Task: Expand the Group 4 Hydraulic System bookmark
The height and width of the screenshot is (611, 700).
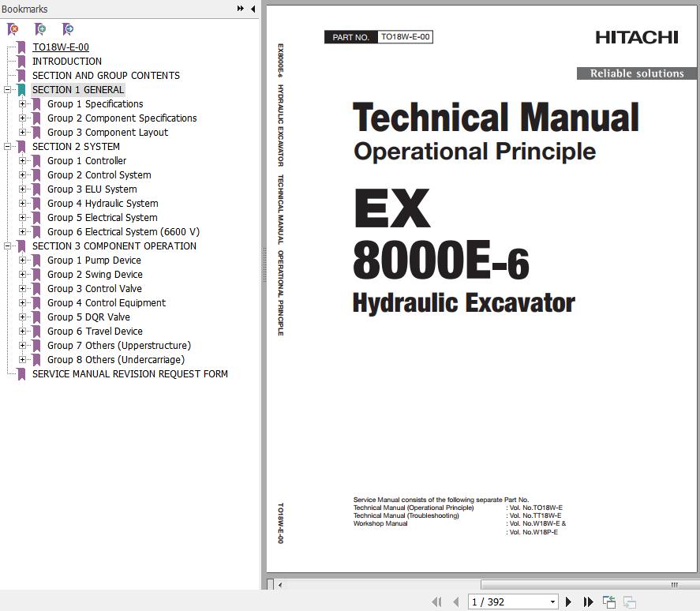Action: pos(23,204)
